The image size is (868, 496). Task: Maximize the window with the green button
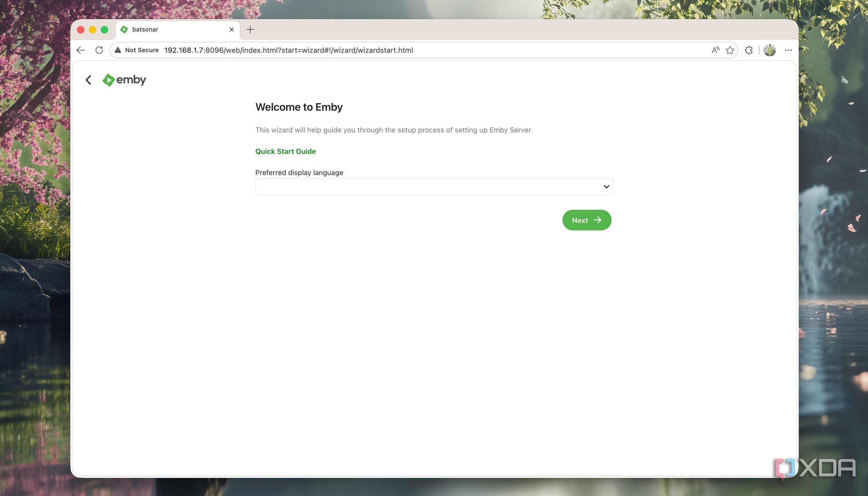click(104, 30)
